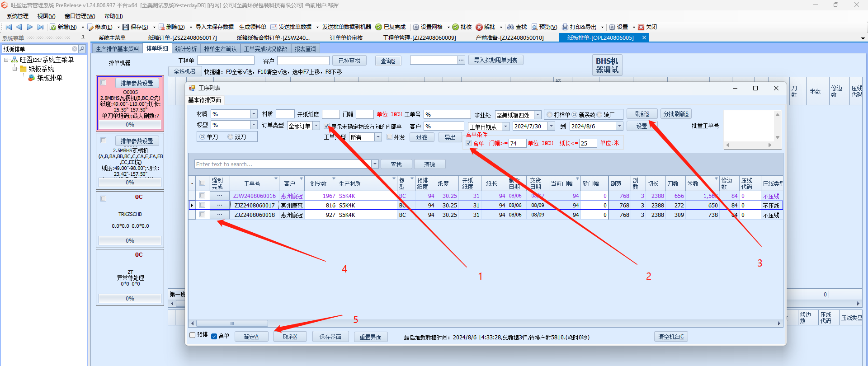Click 设置网格 gear icon
Viewport: 868px width, 366px height.
pos(416,27)
